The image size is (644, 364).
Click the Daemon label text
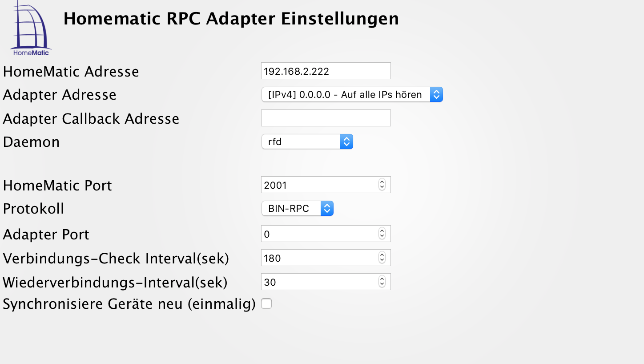pos(31,142)
